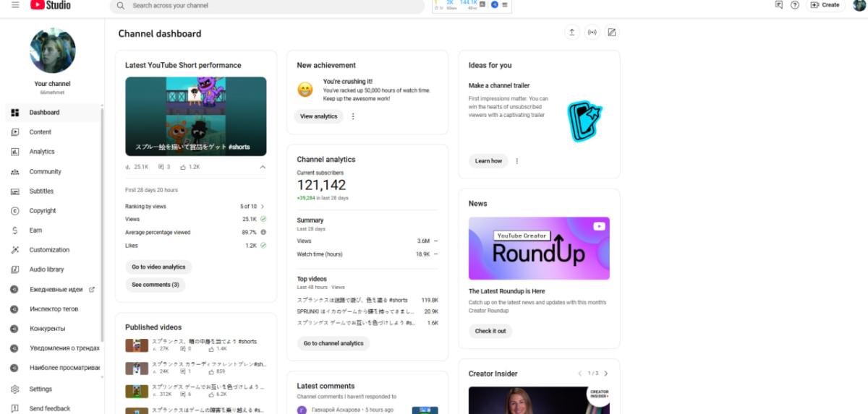Image resolution: width=868 pixels, height=414 pixels.
Task: Click Go to video analytics button
Action: [158, 267]
